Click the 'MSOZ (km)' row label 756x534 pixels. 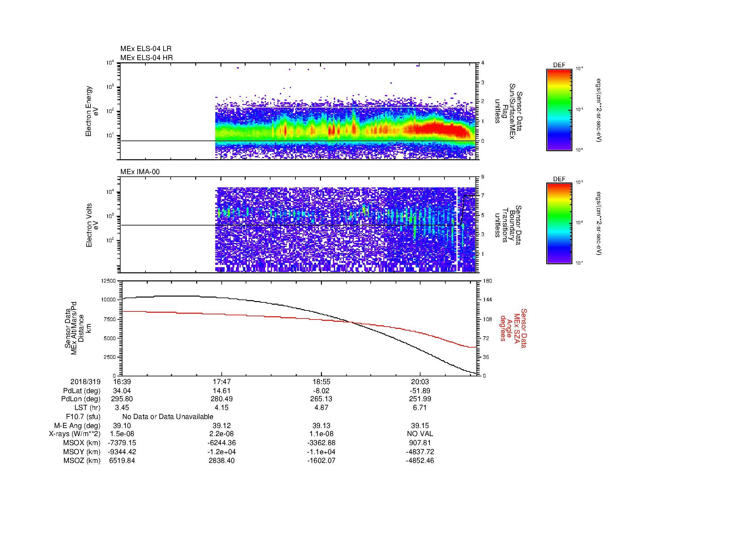coord(82,461)
